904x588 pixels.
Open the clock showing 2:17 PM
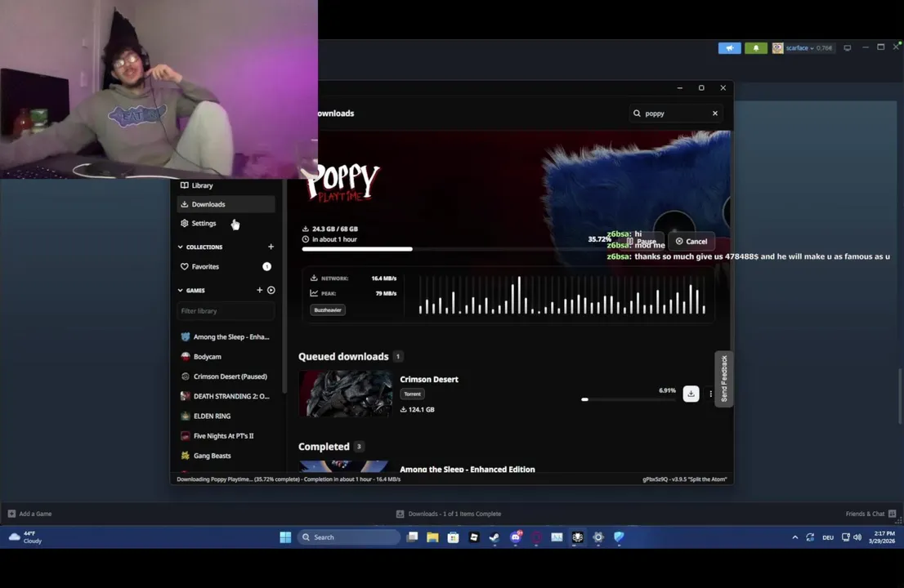pos(882,537)
